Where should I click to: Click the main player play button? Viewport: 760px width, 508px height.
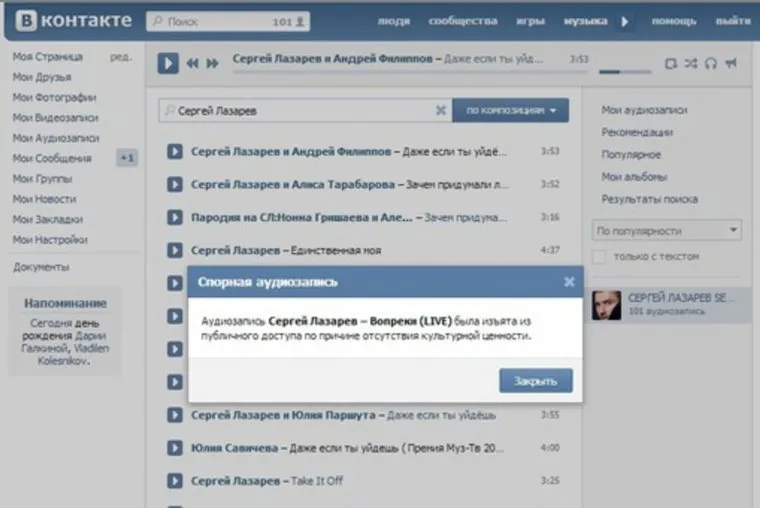click(x=167, y=63)
